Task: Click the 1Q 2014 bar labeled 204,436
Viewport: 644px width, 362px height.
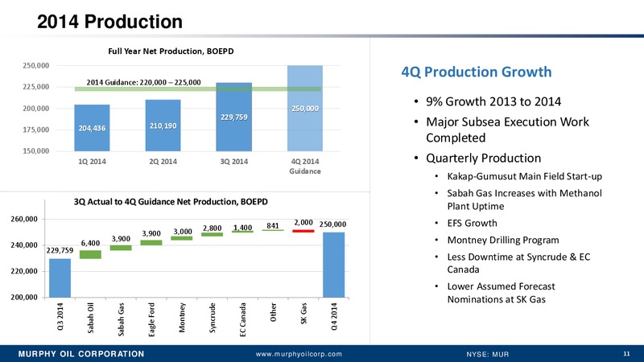Action: tap(92, 128)
